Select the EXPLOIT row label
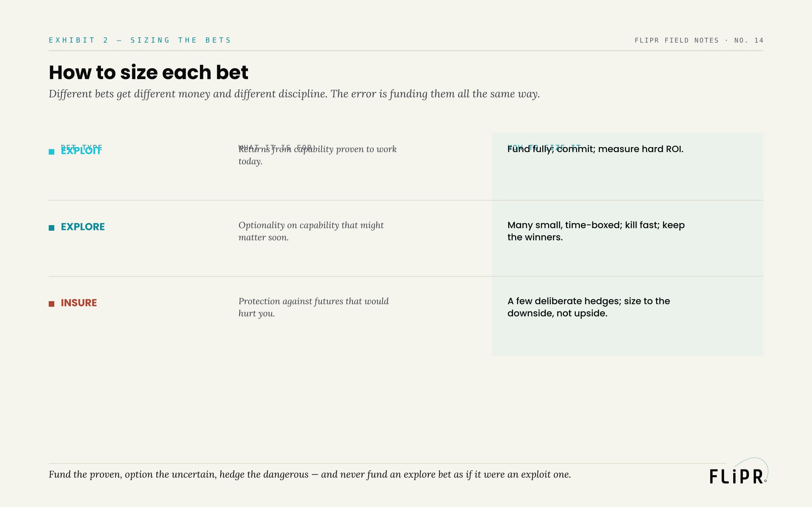 pyautogui.click(x=81, y=151)
